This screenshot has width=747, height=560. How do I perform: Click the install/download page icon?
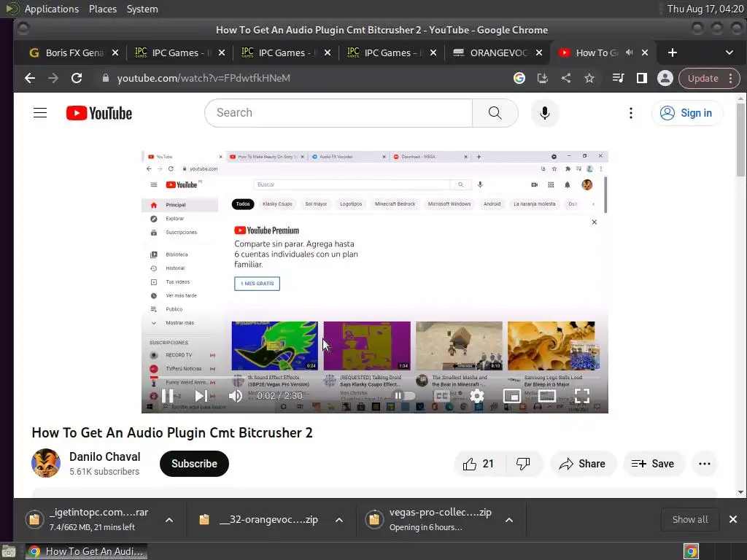click(x=543, y=78)
